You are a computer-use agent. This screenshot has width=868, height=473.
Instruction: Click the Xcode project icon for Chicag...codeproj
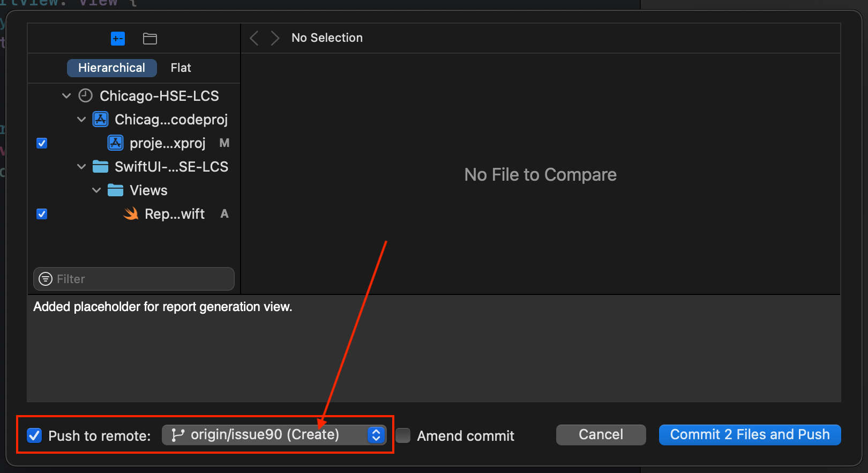101,119
